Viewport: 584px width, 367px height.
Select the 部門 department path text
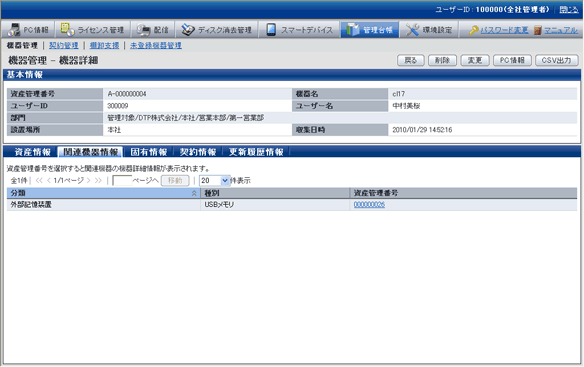pos(185,118)
